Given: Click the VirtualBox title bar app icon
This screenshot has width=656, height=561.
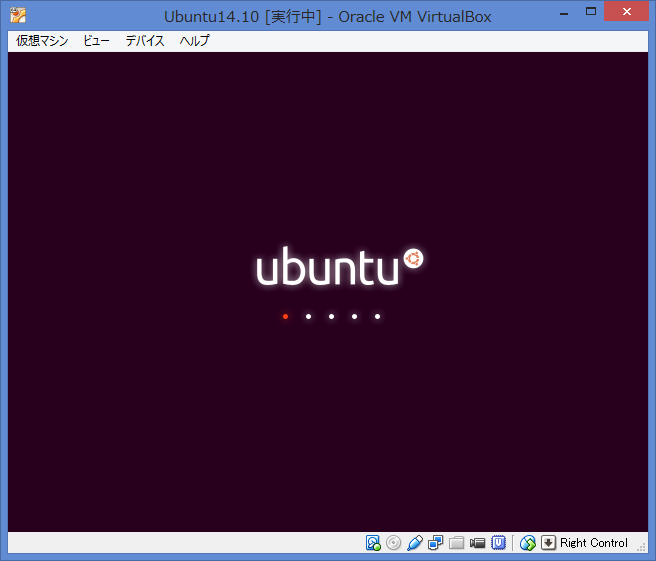Looking at the screenshot, I should [18, 15].
